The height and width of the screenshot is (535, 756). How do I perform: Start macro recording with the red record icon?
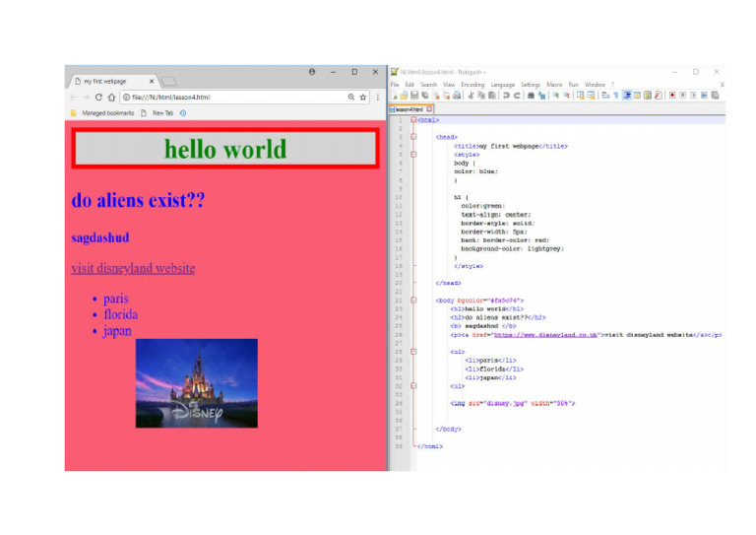[x=672, y=96]
